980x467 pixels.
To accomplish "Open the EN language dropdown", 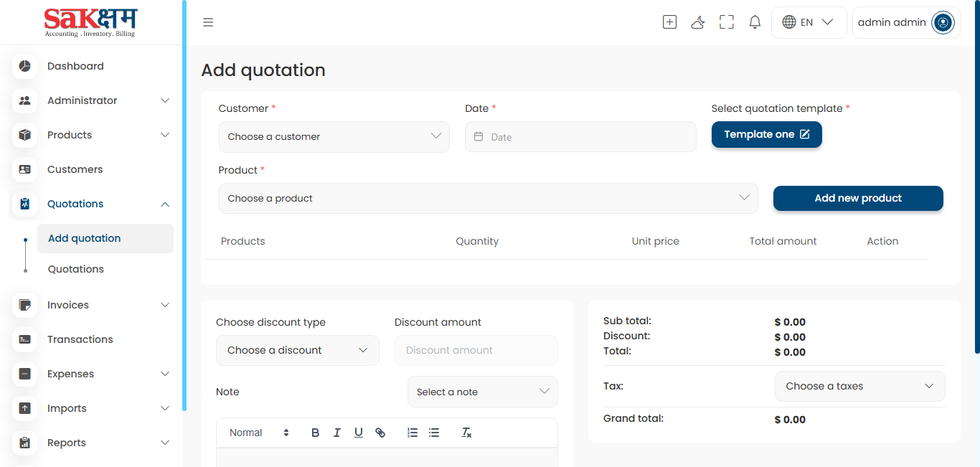I will (809, 22).
